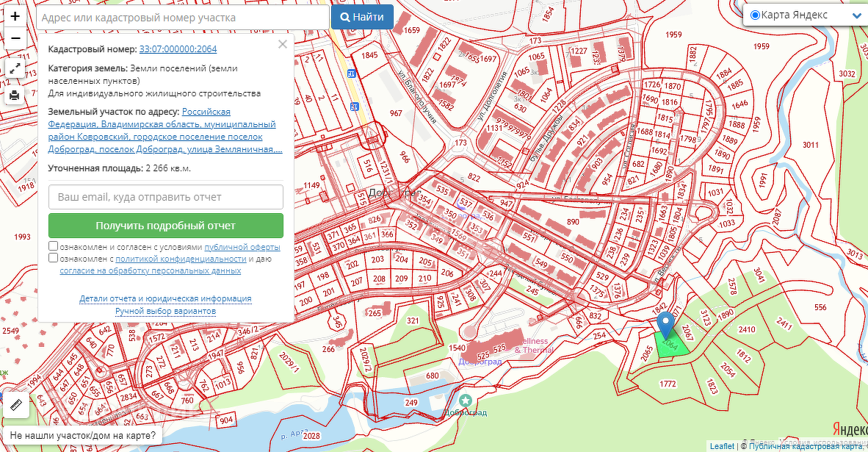Select parcel 1540 on the map

click(457, 348)
